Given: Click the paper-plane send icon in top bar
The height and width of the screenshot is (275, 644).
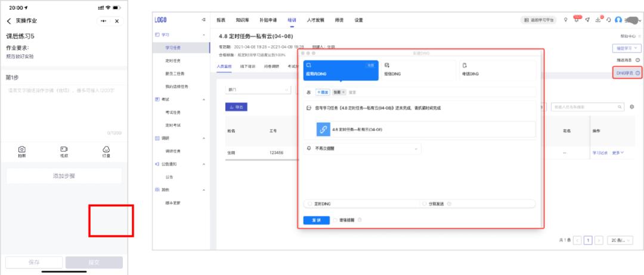Looking at the screenshot, I should click(x=587, y=20).
